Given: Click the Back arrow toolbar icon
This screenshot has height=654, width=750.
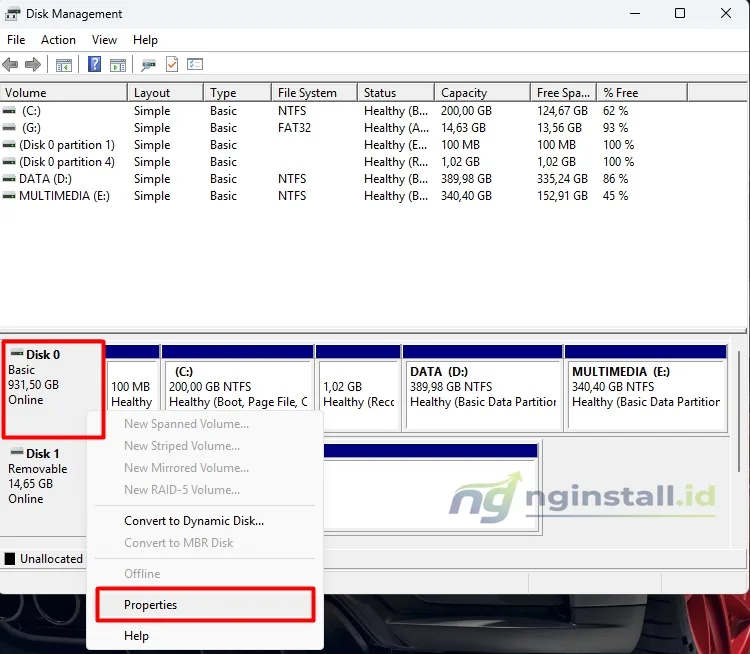Looking at the screenshot, I should [x=10, y=64].
